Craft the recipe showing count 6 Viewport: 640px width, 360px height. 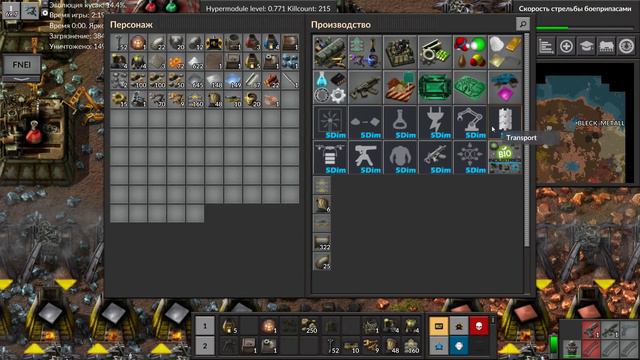click(x=322, y=204)
